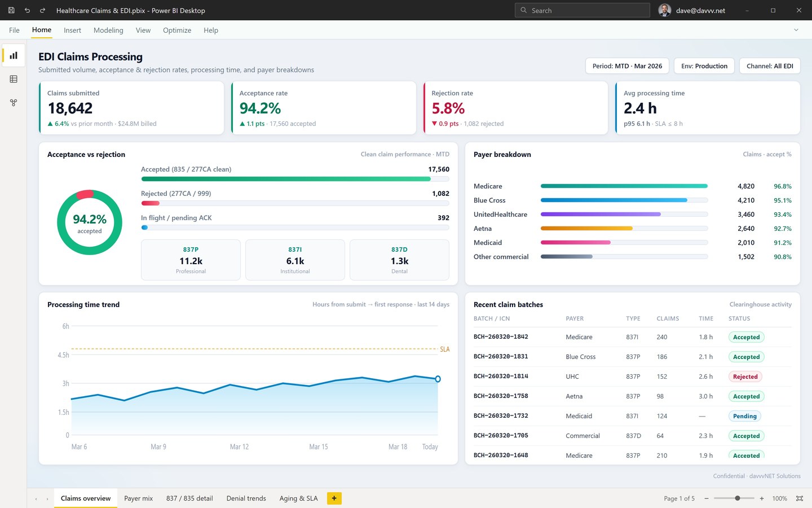Click the UnitedHealthcare payer label
The width and height of the screenshot is (812, 508).
pyautogui.click(x=500, y=214)
